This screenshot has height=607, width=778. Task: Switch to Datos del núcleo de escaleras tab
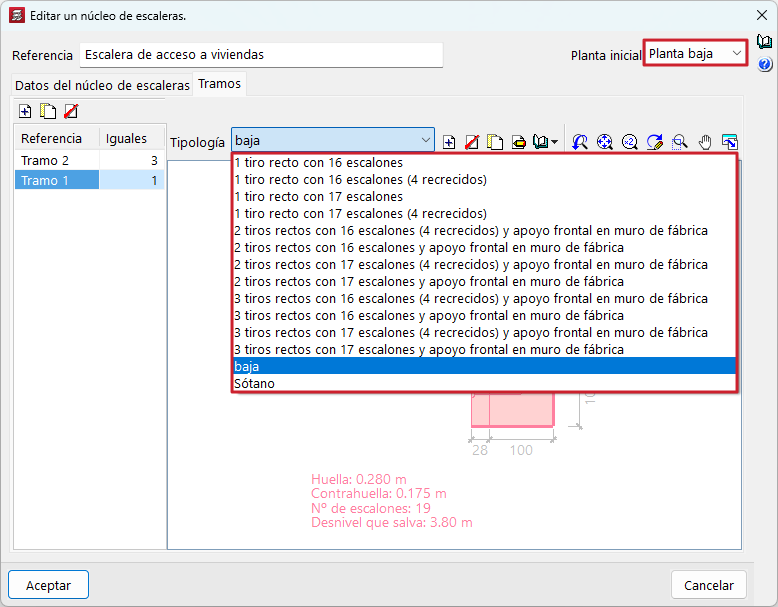[102, 85]
